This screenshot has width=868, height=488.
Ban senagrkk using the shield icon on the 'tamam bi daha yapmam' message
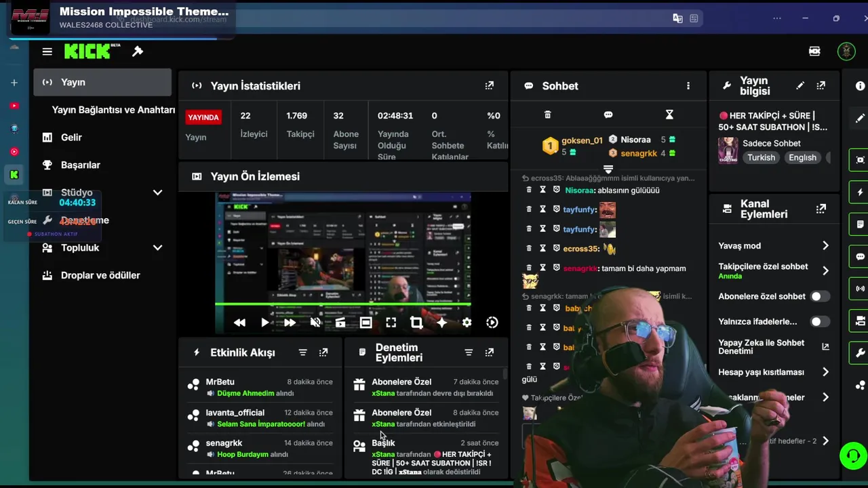tap(556, 268)
